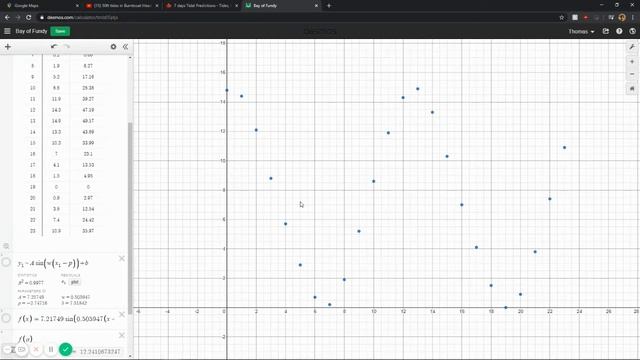
Task: Zoom out on the graph
Action: pyautogui.click(x=632, y=74)
